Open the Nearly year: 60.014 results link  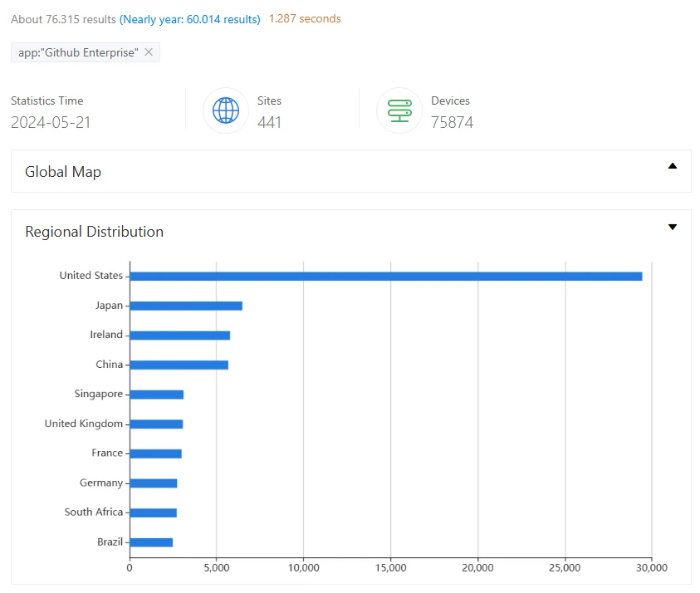[189, 19]
